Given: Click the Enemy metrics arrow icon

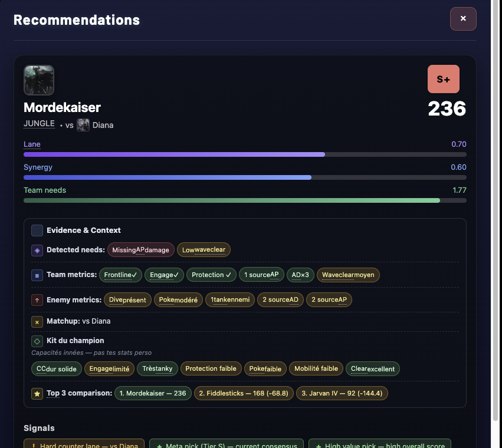Looking at the screenshot, I should [x=37, y=299].
